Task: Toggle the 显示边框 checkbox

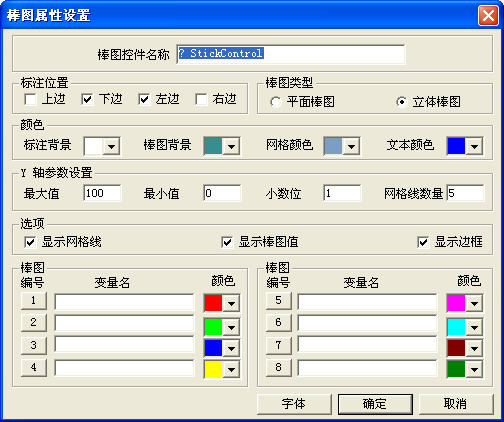Action: (423, 242)
